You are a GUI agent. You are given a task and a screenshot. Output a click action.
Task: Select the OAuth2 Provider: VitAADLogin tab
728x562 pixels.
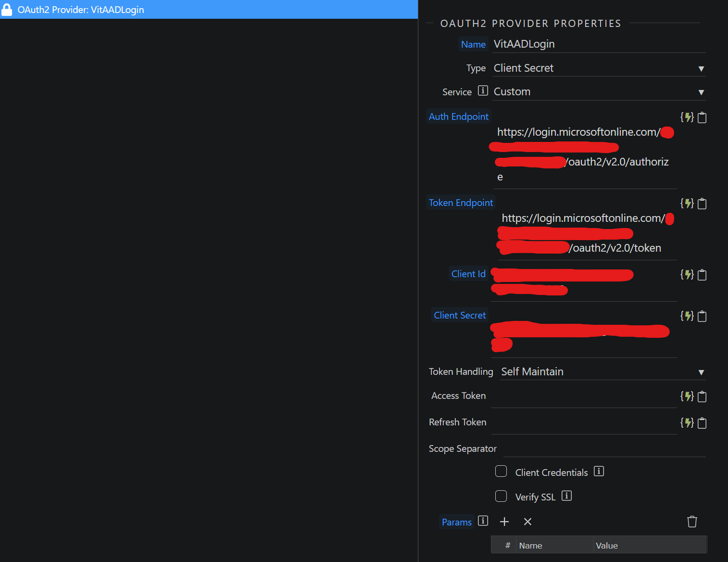pos(81,10)
